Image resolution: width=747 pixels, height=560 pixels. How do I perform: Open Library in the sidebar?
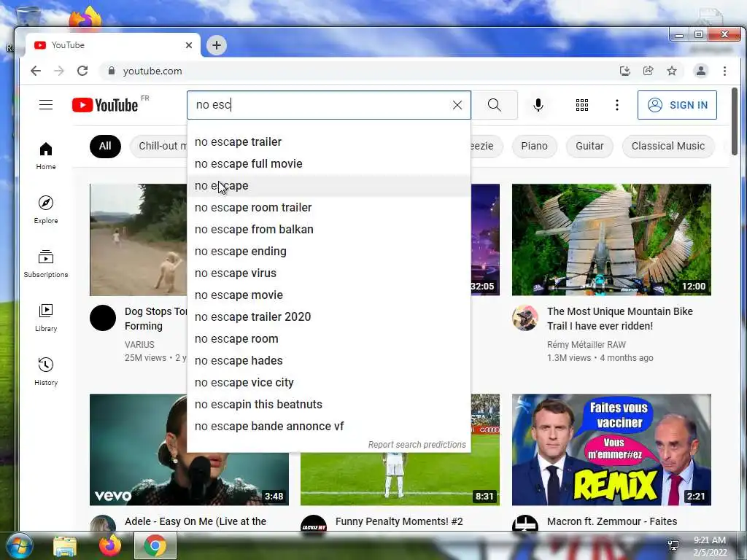click(x=46, y=318)
